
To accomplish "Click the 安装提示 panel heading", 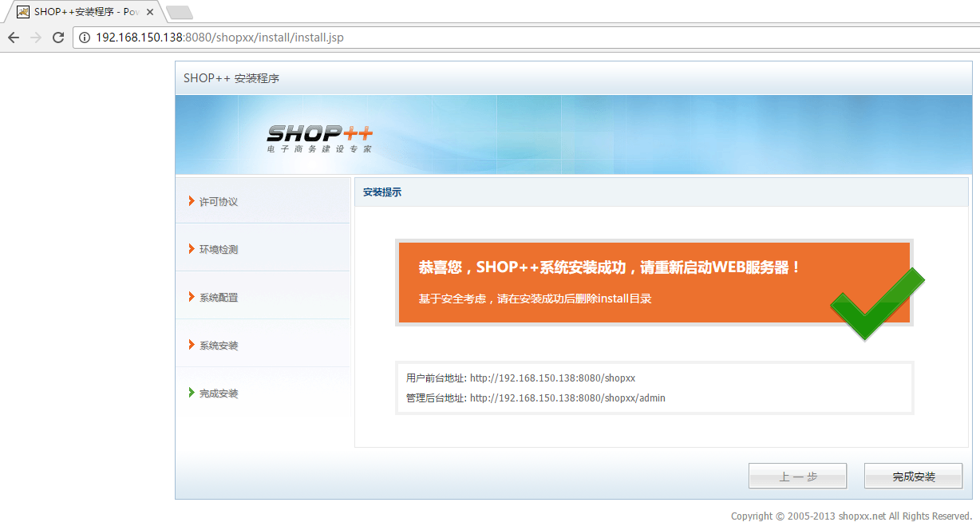I will (382, 192).
